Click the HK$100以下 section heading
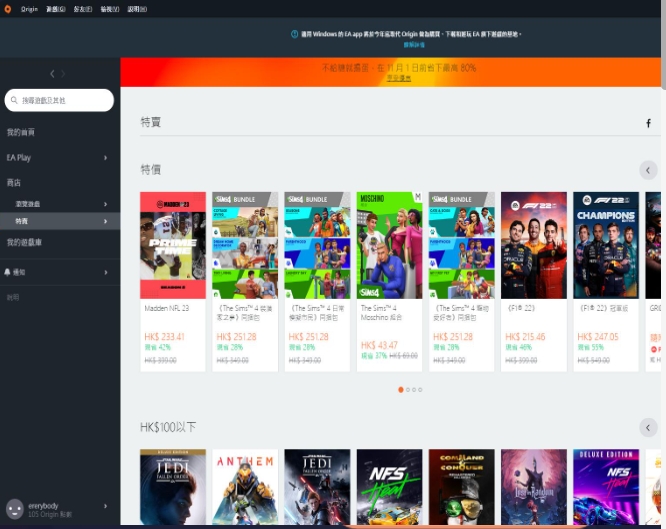666x529 pixels. pos(168,427)
